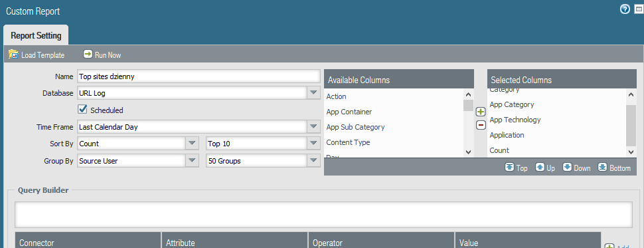Select Action in Available Columns
644x248 pixels.
(x=336, y=96)
